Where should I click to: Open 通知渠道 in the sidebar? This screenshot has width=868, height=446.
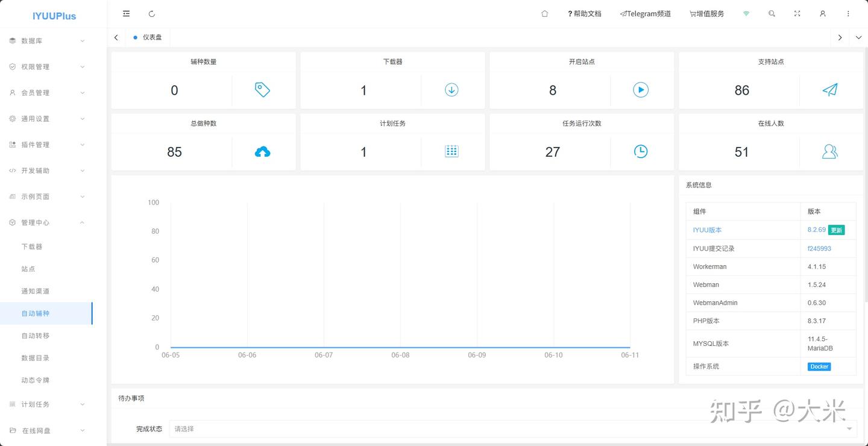click(x=46, y=291)
